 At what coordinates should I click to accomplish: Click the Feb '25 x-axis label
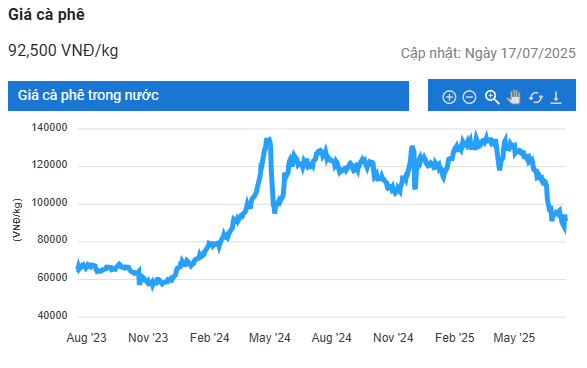click(454, 338)
